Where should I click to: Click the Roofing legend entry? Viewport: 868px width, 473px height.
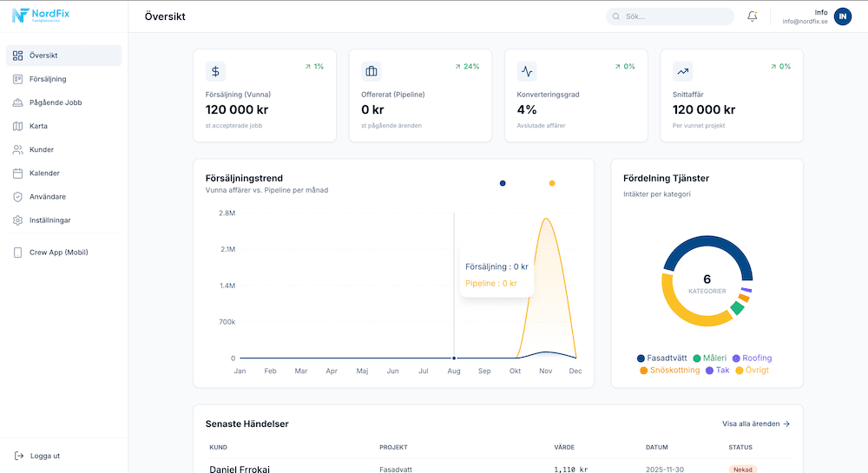(753, 358)
